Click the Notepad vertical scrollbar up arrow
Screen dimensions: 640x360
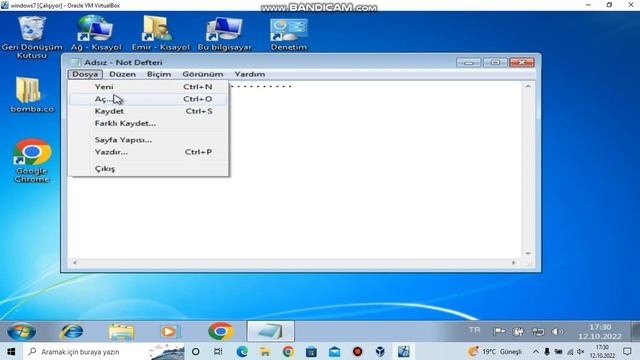pyautogui.click(x=528, y=86)
